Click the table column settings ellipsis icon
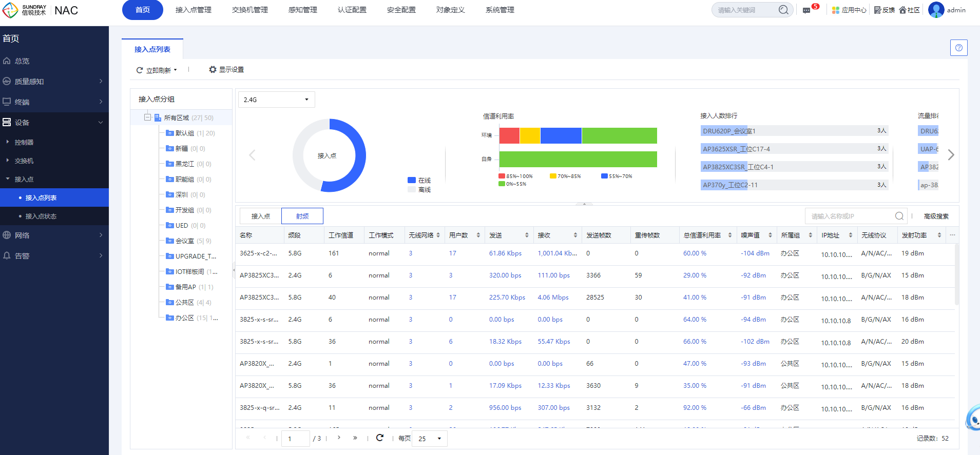 [952, 235]
